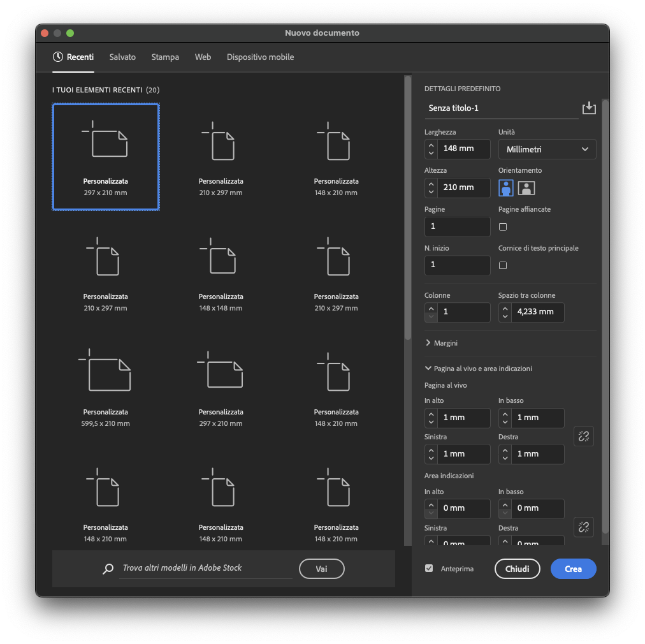
Task: Open the Unità Millimetri dropdown
Action: 547,149
